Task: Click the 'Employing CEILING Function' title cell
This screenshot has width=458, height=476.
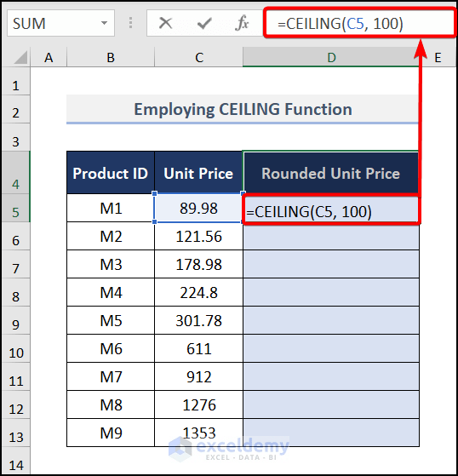Action: click(x=243, y=109)
